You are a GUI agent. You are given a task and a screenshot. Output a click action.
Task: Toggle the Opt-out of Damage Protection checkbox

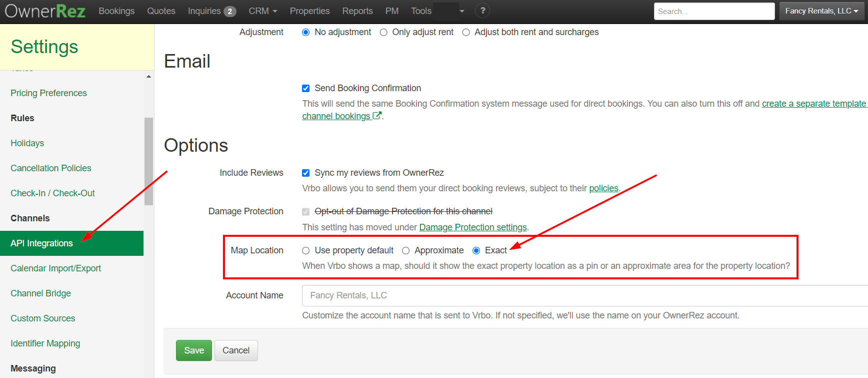point(306,212)
